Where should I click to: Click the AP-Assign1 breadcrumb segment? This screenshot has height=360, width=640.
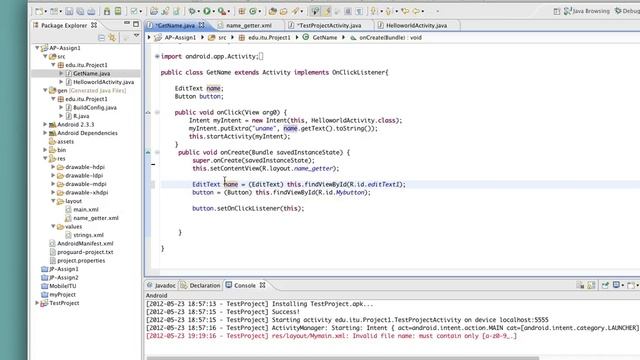click(180, 37)
